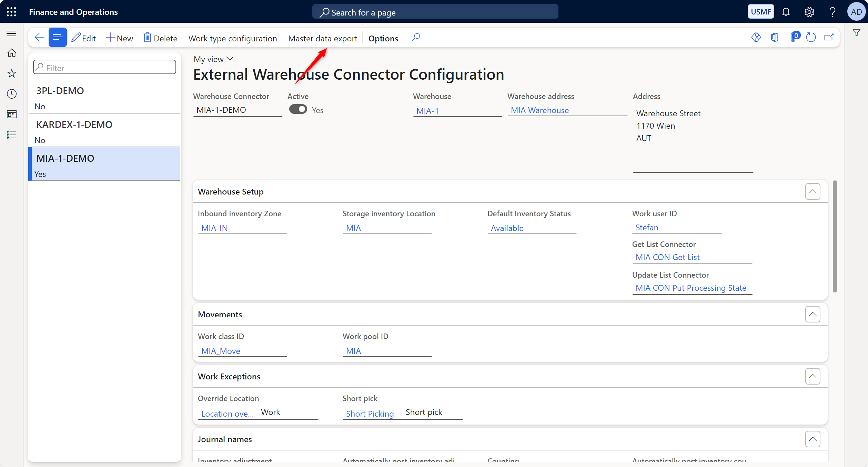Follow the MIA CON Get List link

(667, 257)
